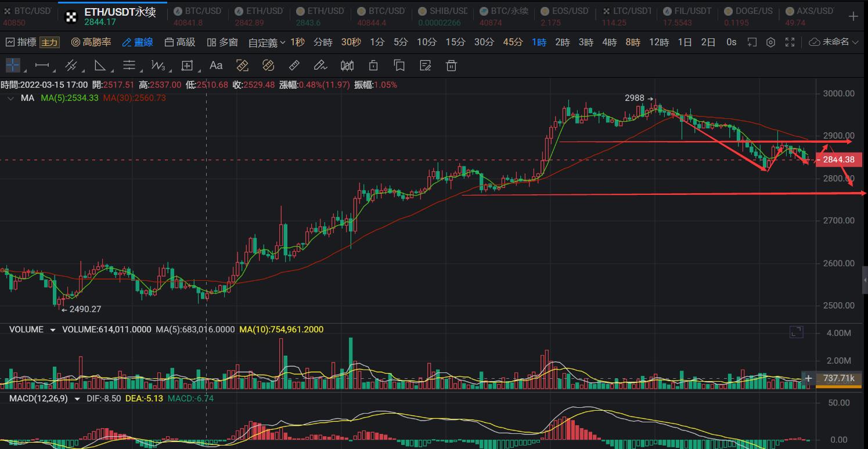This screenshot has width=868, height=449.
Task: Select the 4時 interval
Action: pos(609,42)
